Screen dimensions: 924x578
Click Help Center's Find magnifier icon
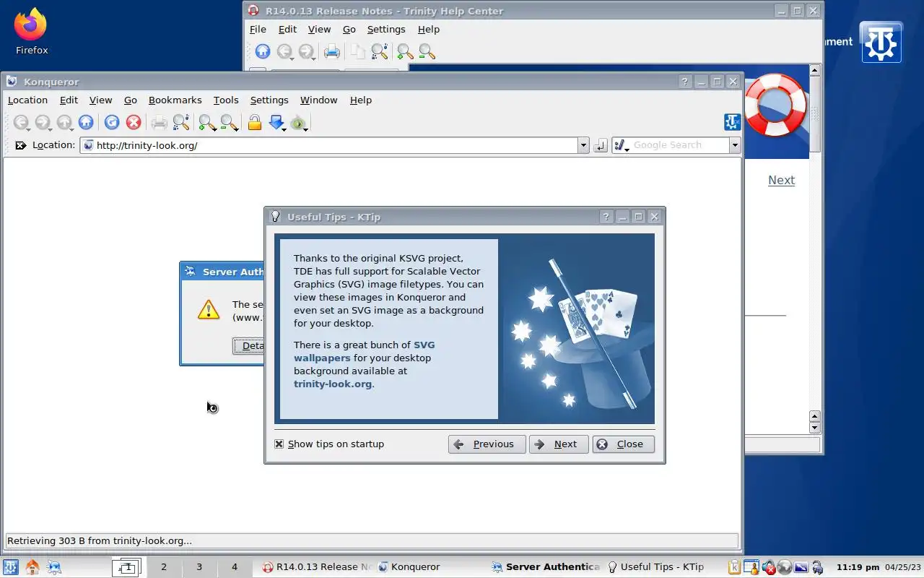[x=380, y=51]
